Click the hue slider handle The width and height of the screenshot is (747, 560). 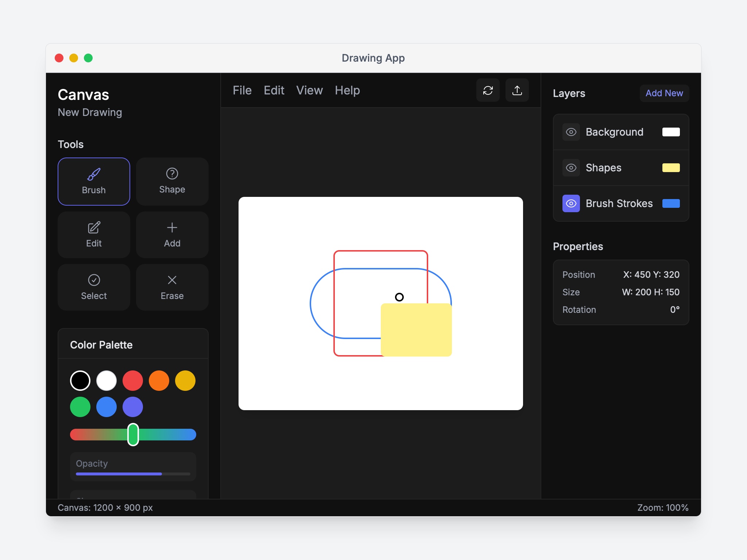[x=133, y=435]
